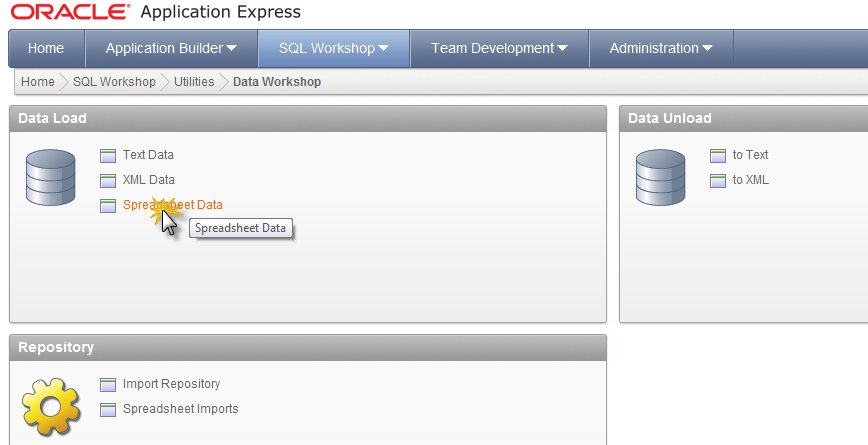Viewport: 868px width, 445px height.
Task: Open the Text Data load link
Action: coord(148,155)
